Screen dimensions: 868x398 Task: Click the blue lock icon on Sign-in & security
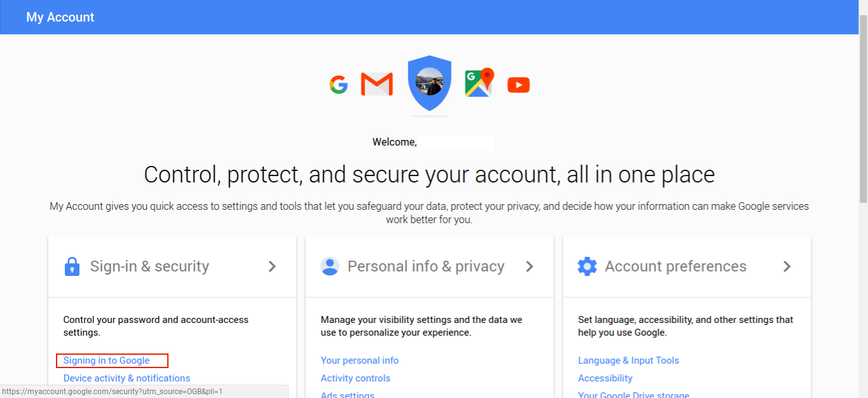click(x=72, y=266)
